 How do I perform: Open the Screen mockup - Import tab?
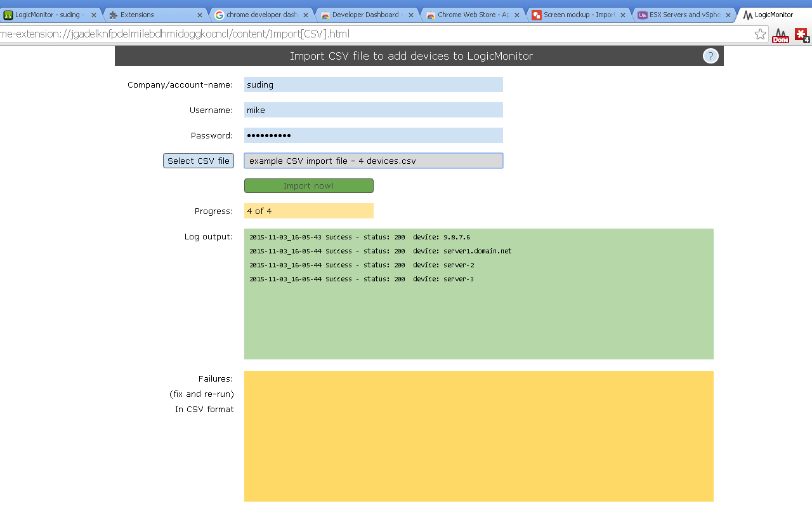click(574, 14)
